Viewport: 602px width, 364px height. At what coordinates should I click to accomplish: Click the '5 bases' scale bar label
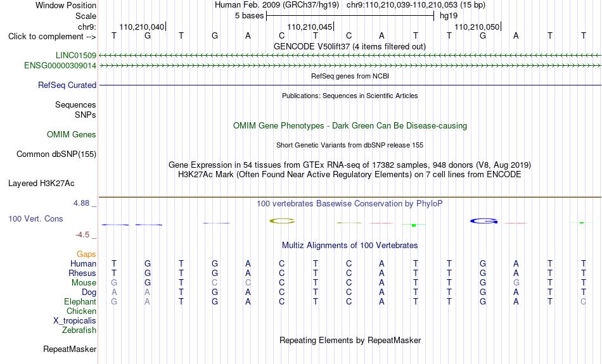[250, 16]
